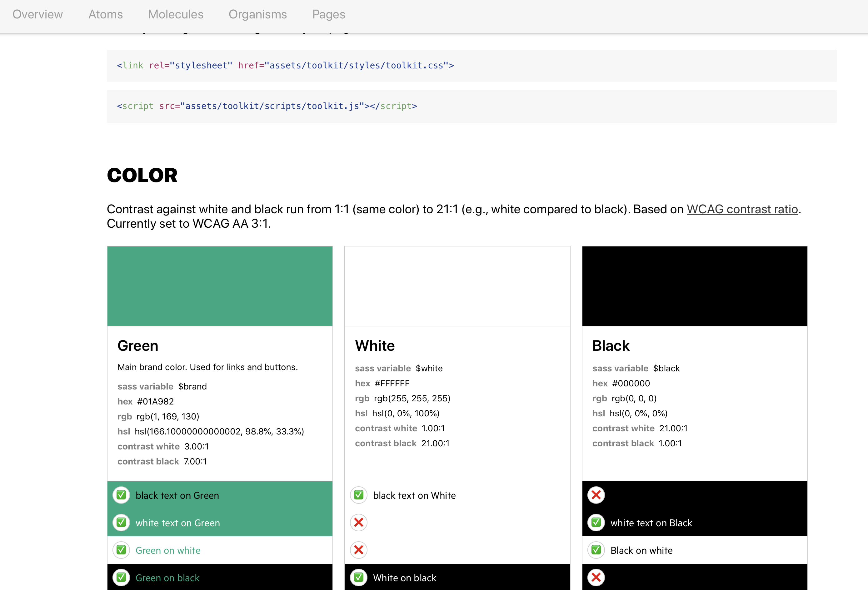Viewport: 868px width, 590px height.
Task: Click 'black text on Green' label
Action: (x=177, y=496)
